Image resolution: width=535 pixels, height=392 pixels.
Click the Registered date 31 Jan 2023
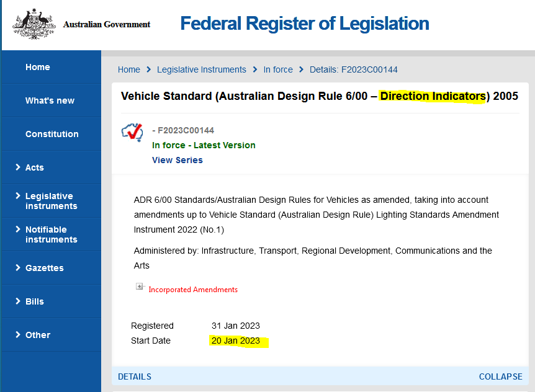[235, 326]
